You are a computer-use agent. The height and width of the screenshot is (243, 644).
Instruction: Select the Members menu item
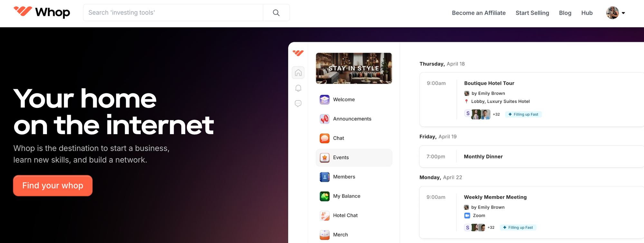click(x=354, y=177)
